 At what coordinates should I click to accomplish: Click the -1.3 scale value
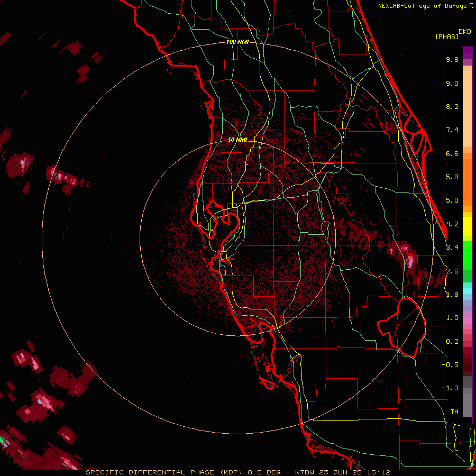coord(450,388)
